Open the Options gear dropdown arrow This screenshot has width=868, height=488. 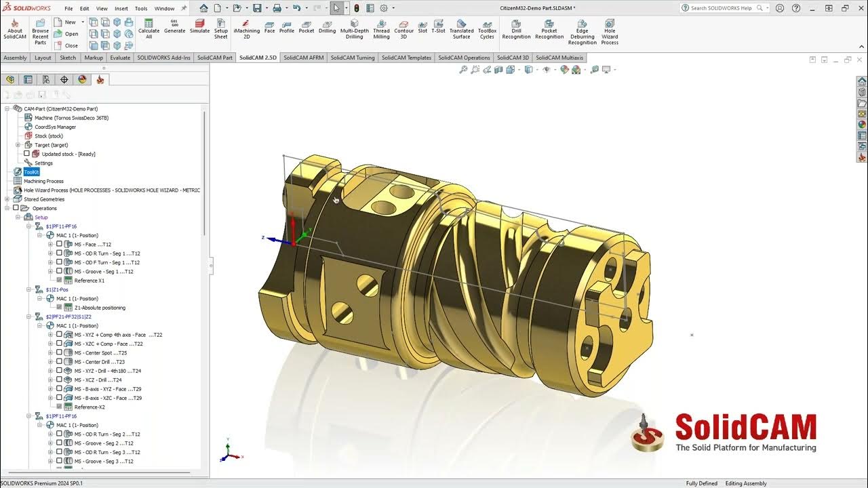tap(393, 8)
